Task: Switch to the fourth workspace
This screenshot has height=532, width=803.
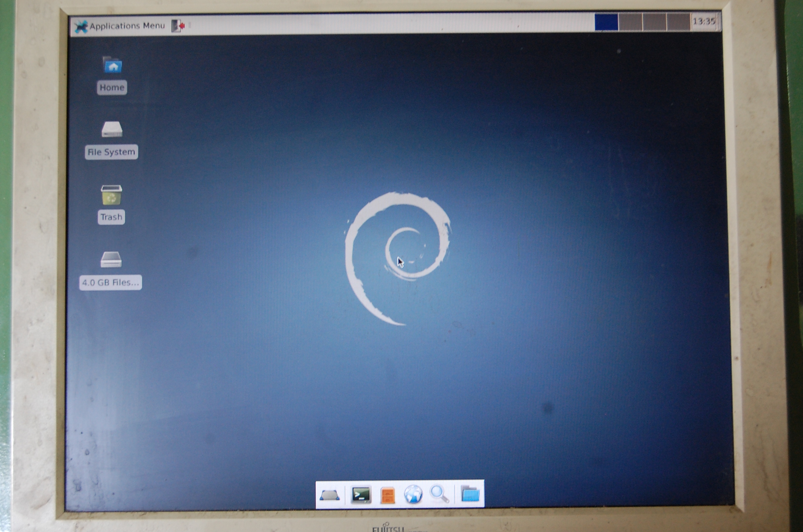Action: pos(678,22)
